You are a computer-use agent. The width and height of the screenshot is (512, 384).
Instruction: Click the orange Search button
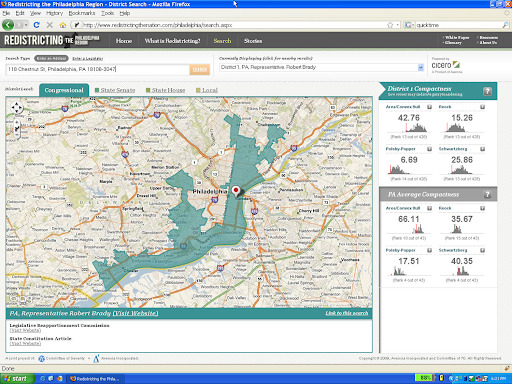[200, 70]
